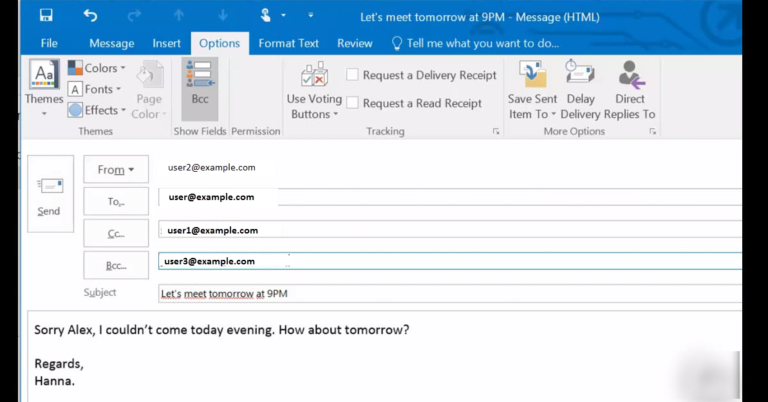This screenshot has height=402, width=768.
Task: Click the Direct Replies To button
Action: 630,91
